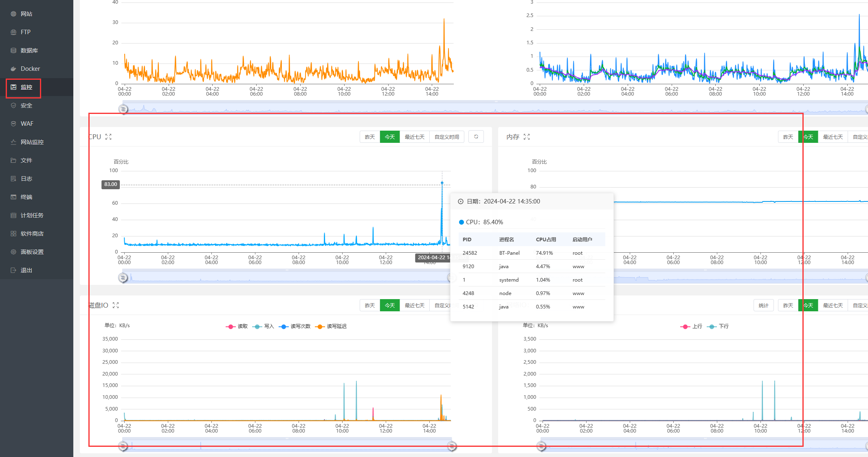This screenshot has height=457, width=868.
Task: Click the 磁盘IO chart left zoom handle
Action: (x=123, y=446)
